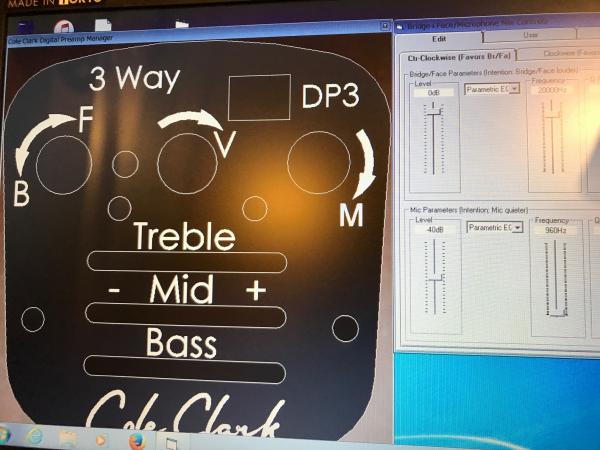Open Internet Explorer from the taskbar
The image size is (600, 450).
click(x=35, y=437)
